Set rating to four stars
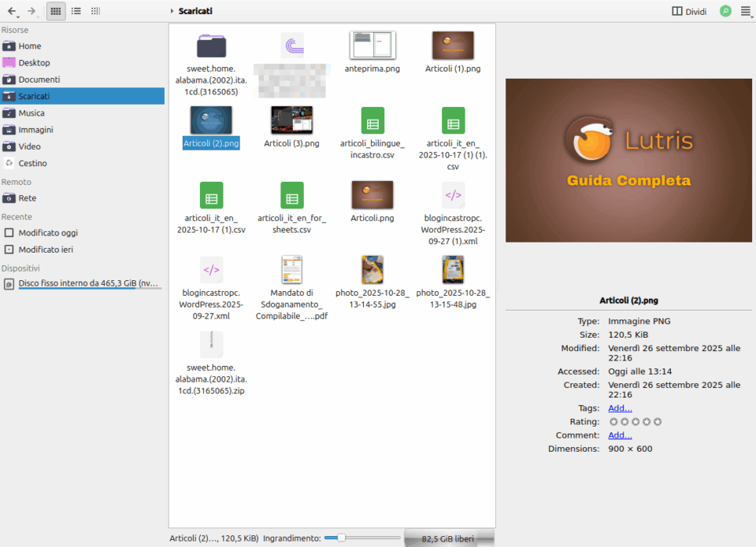Image resolution: width=756 pixels, height=547 pixels. [647, 422]
